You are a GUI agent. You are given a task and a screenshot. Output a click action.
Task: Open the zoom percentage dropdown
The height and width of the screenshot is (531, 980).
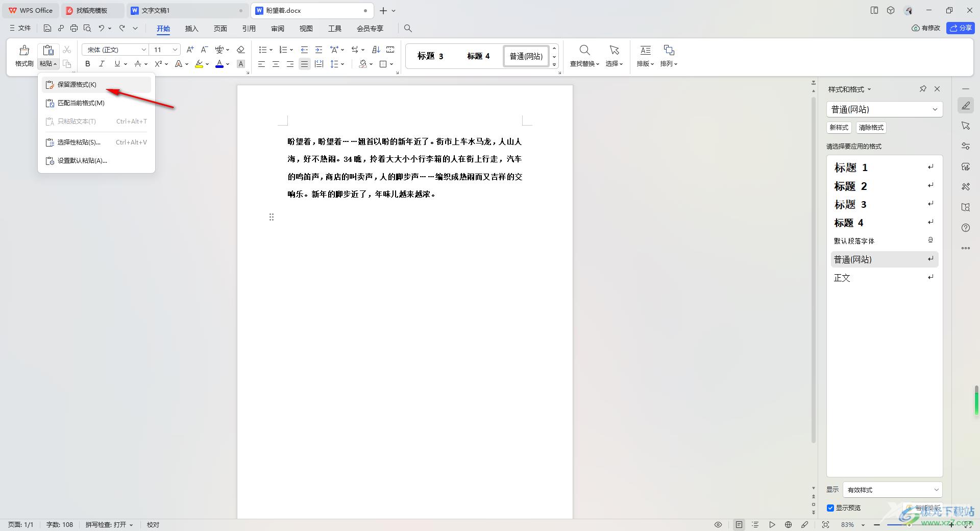863,525
